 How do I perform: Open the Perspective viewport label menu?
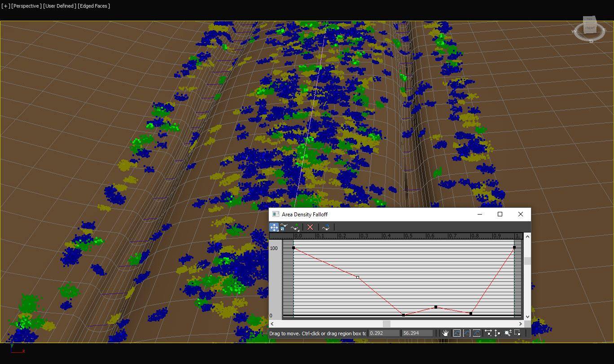coord(26,6)
